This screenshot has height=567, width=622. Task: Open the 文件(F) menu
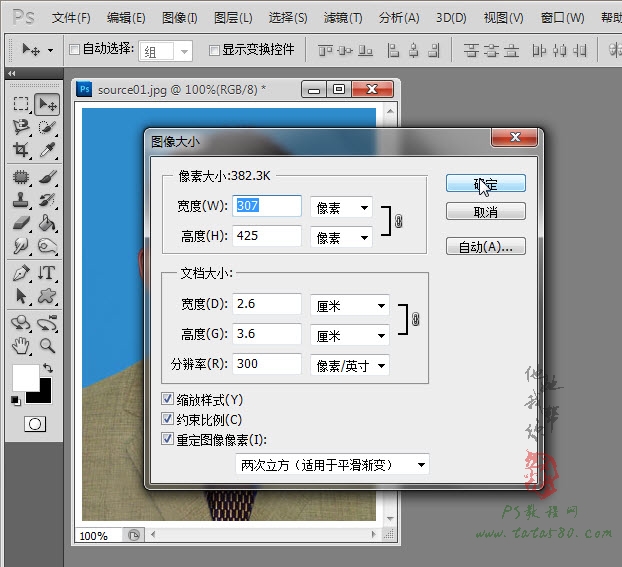[71, 18]
